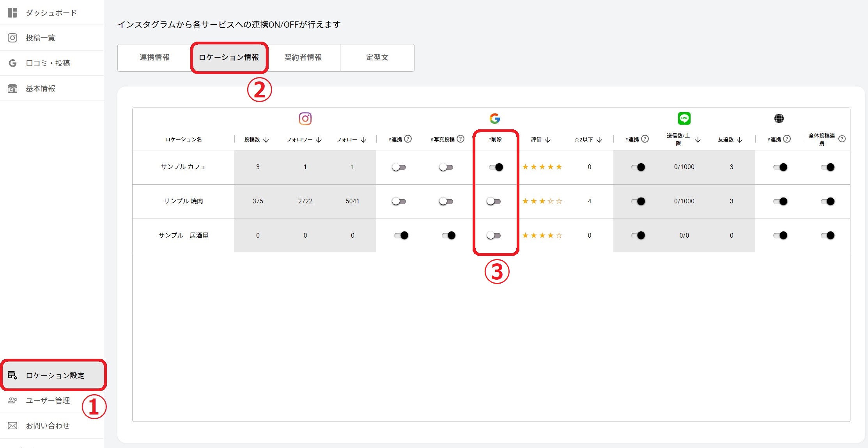Sort by 投稿数 column arrow
Viewport: 868px width, 448px height.
tap(266, 139)
